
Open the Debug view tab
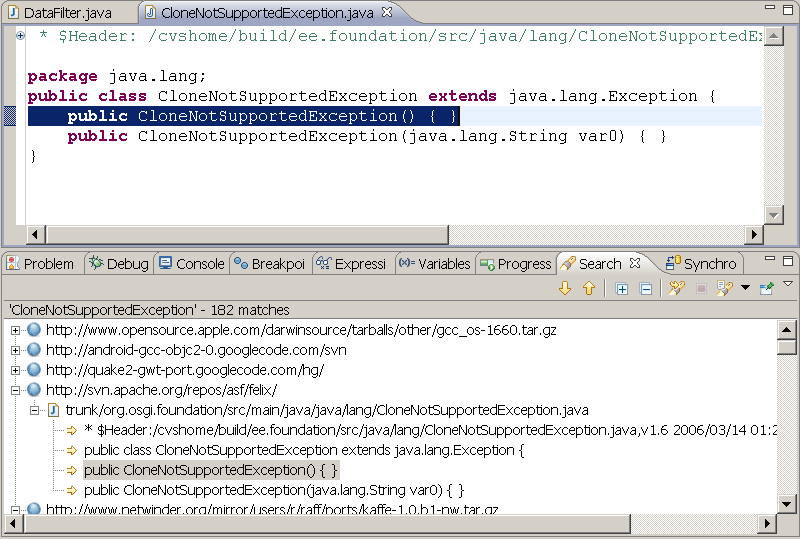[119, 264]
